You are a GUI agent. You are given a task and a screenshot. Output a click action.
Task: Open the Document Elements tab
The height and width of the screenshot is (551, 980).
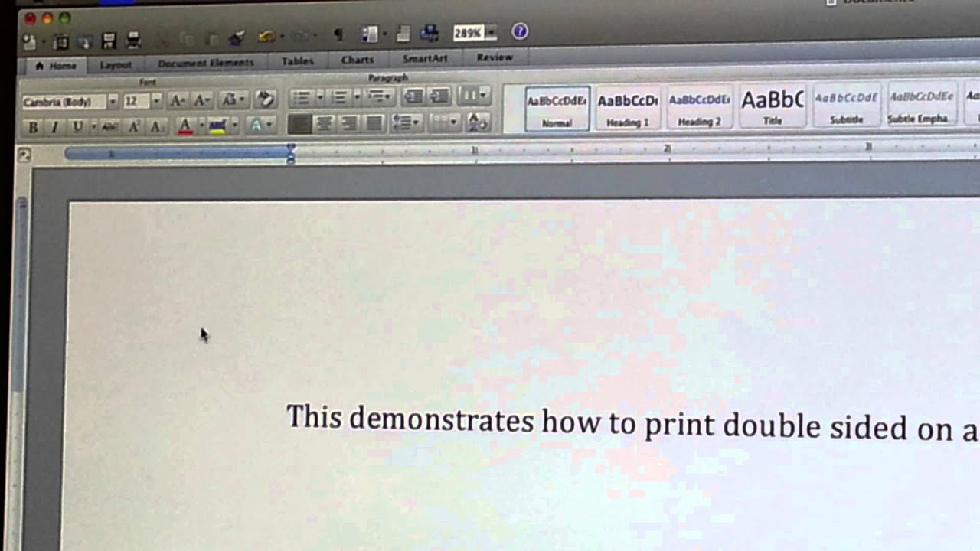[205, 63]
